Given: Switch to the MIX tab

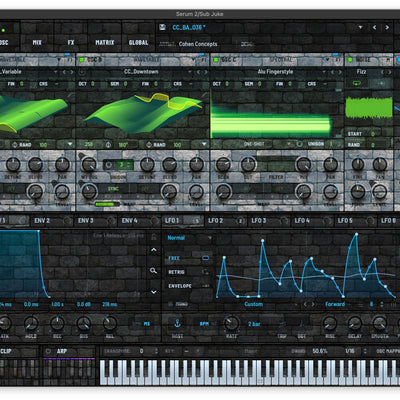Looking at the screenshot, I should click(x=37, y=42).
